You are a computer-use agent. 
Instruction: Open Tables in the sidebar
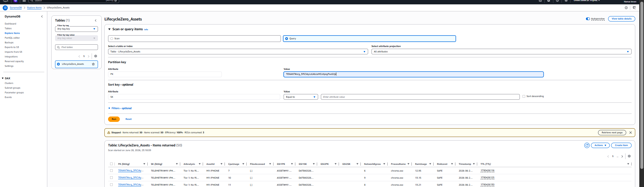pos(8,29)
